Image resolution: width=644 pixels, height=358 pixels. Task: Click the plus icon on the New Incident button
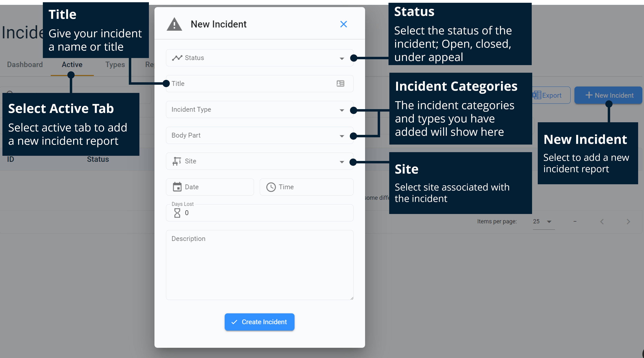point(589,95)
